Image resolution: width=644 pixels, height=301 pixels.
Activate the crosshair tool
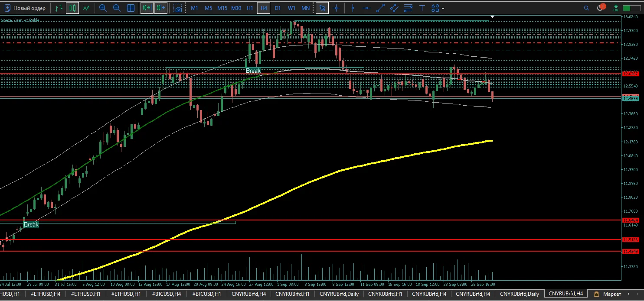(336, 8)
